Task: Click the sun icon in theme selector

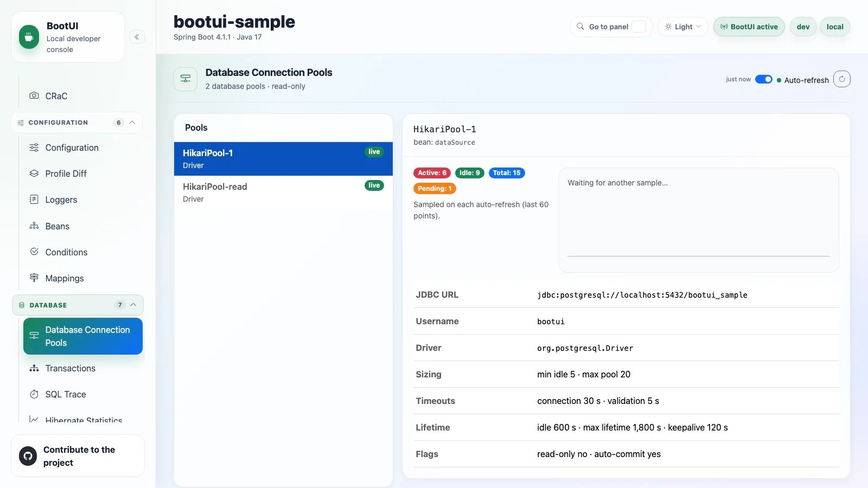Action: point(668,27)
